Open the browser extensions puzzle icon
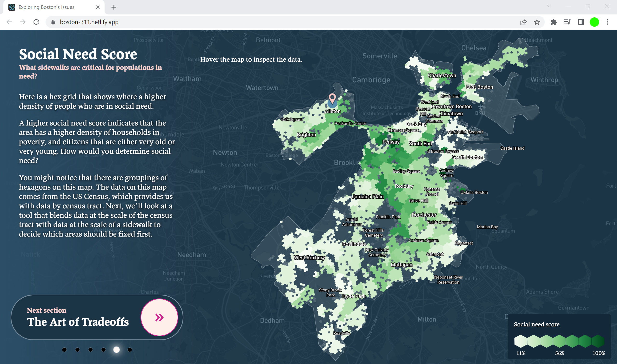Viewport: 617px width, 364px height. [553, 22]
